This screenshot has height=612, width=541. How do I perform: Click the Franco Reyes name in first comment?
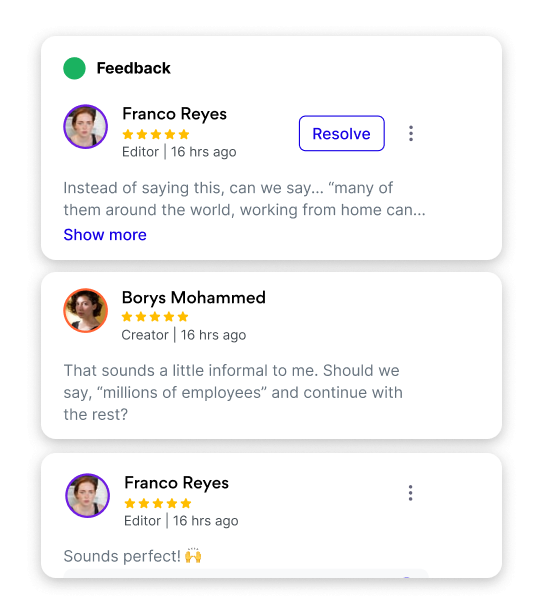174,114
